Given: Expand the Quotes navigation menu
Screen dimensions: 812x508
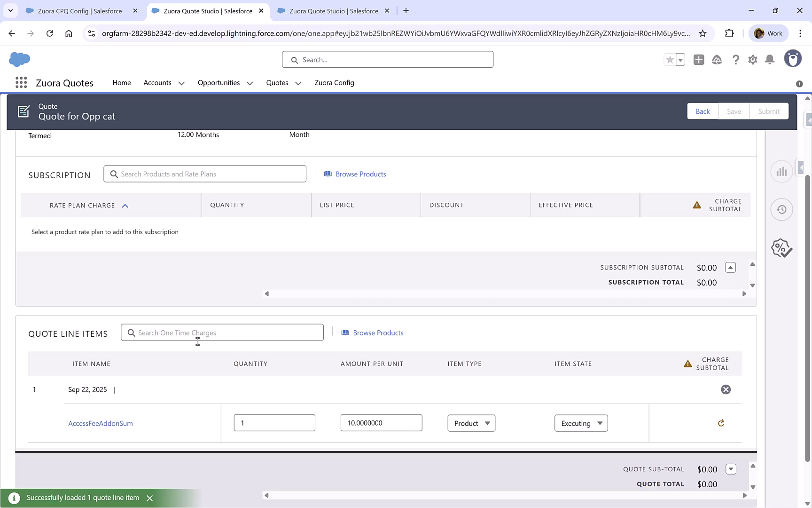Looking at the screenshot, I should [x=298, y=83].
